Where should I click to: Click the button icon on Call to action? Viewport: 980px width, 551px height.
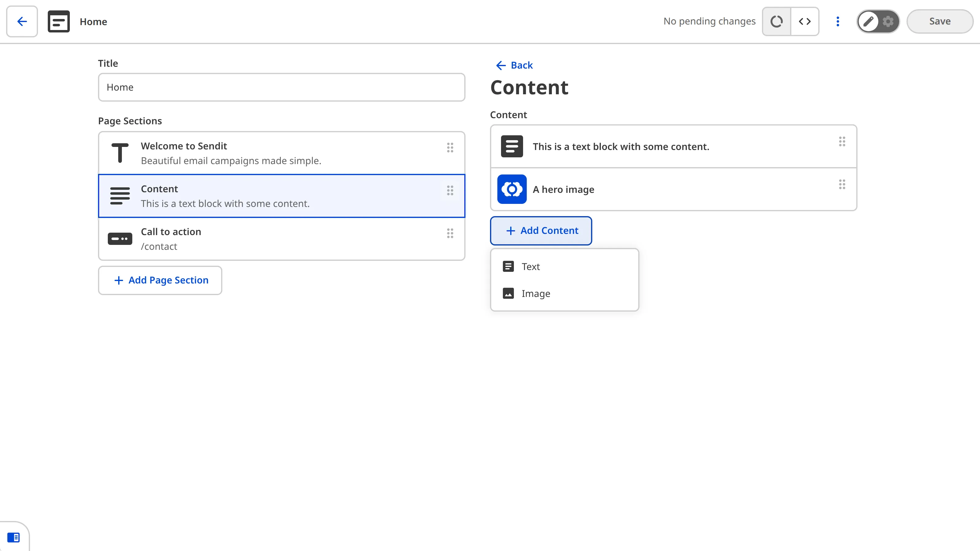[119, 239]
